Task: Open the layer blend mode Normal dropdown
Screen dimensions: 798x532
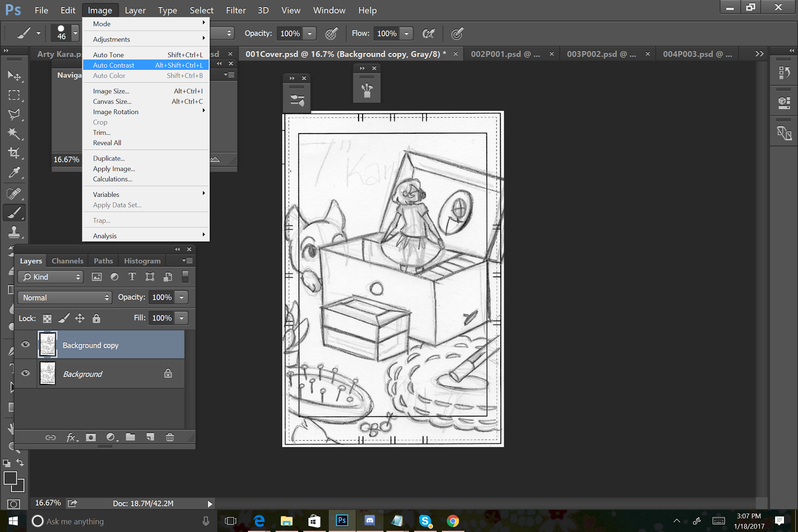Action: point(65,298)
